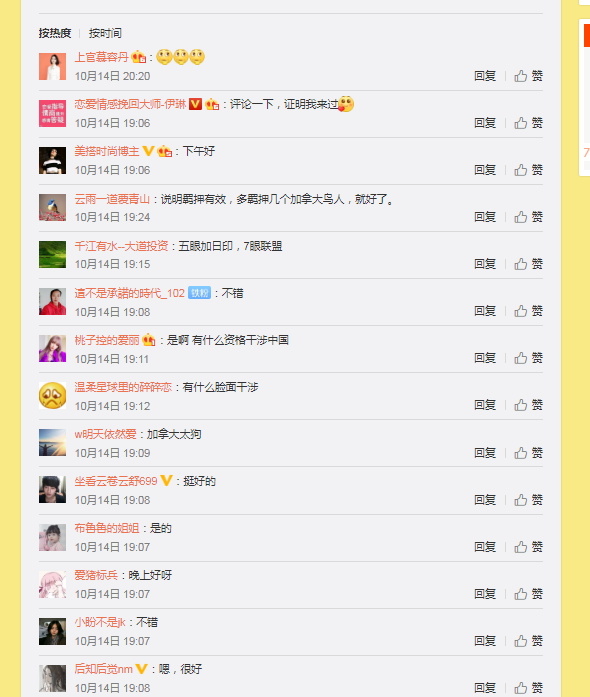
Task: Click the V badge next to 美搭时尚博主
Action: coord(148,151)
